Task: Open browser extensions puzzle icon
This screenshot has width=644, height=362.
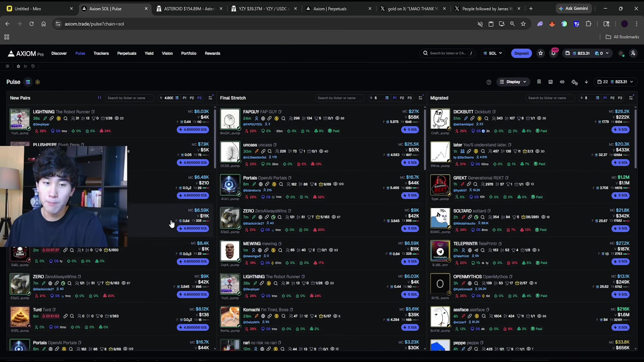Action: click(x=588, y=24)
